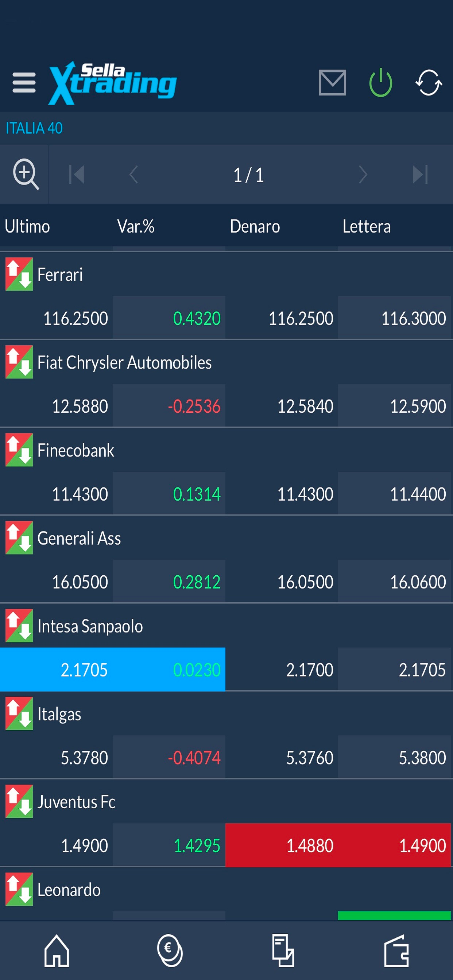Open the orders documents tab

[x=283, y=950]
